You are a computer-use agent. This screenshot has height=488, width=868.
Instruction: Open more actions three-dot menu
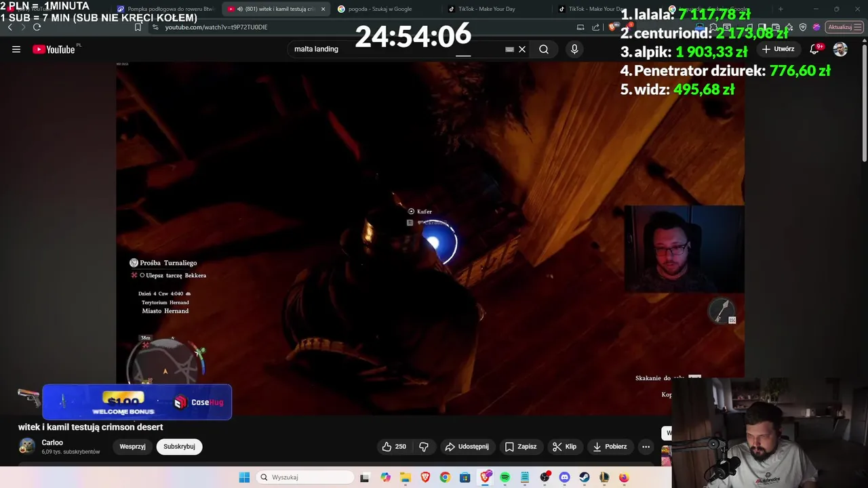click(646, 447)
